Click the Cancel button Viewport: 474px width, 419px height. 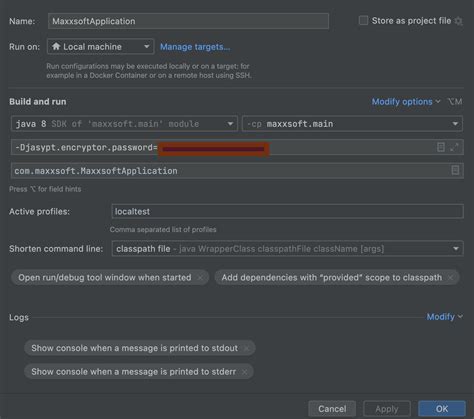tap(332, 409)
